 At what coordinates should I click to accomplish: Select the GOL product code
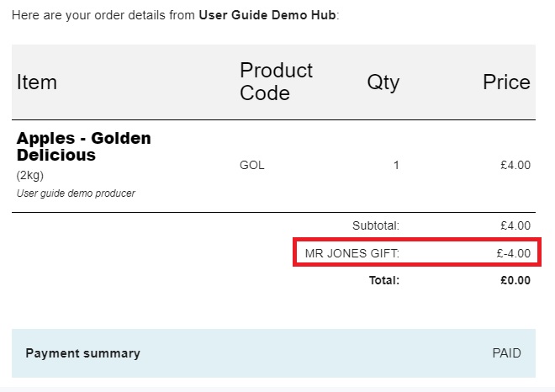coord(252,165)
